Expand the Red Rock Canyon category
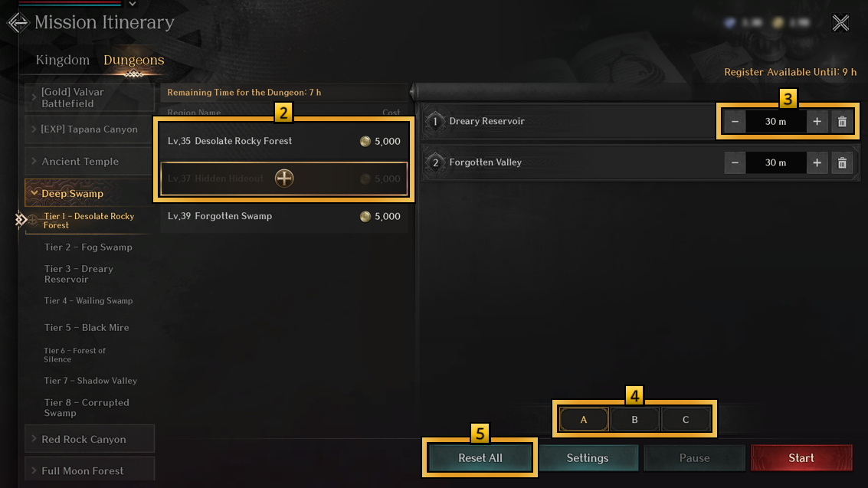The height and width of the screenshot is (488, 868). 90,439
